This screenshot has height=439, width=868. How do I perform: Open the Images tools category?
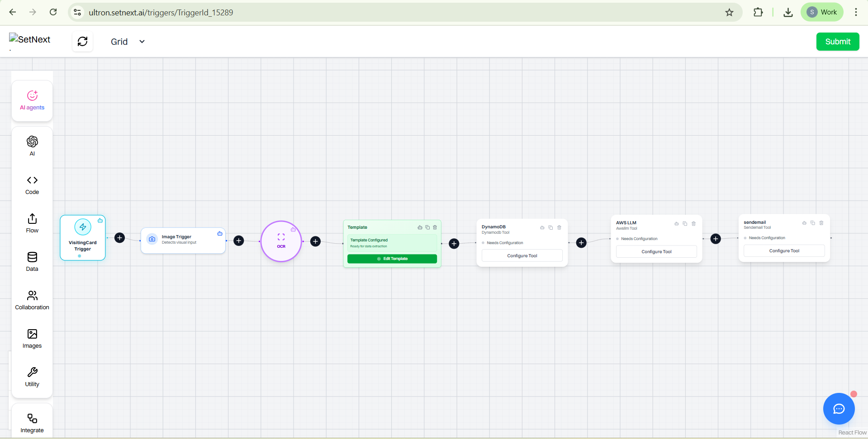(x=32, y=339)
